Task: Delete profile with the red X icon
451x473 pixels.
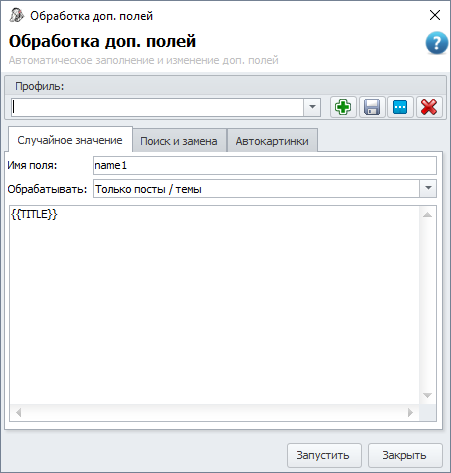Action: point(429,107)
